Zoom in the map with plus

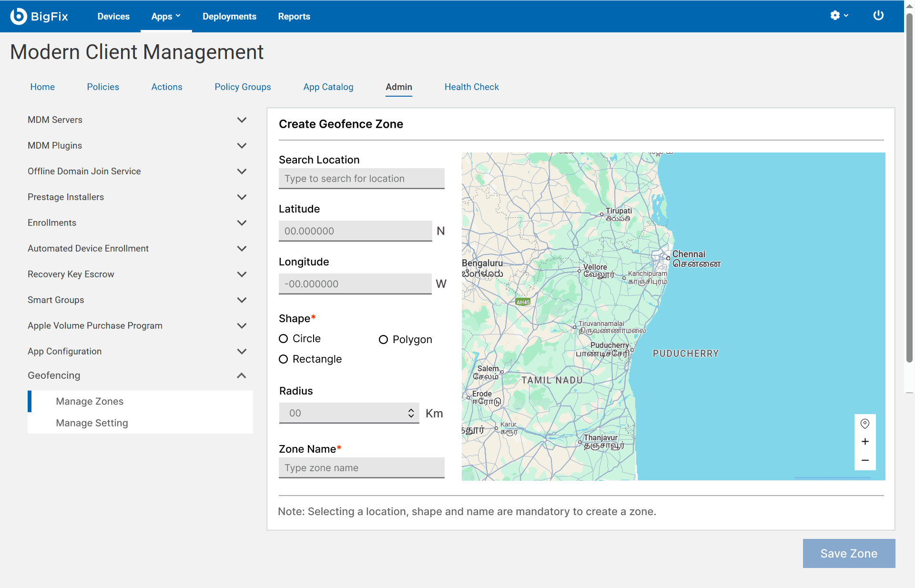865,442
